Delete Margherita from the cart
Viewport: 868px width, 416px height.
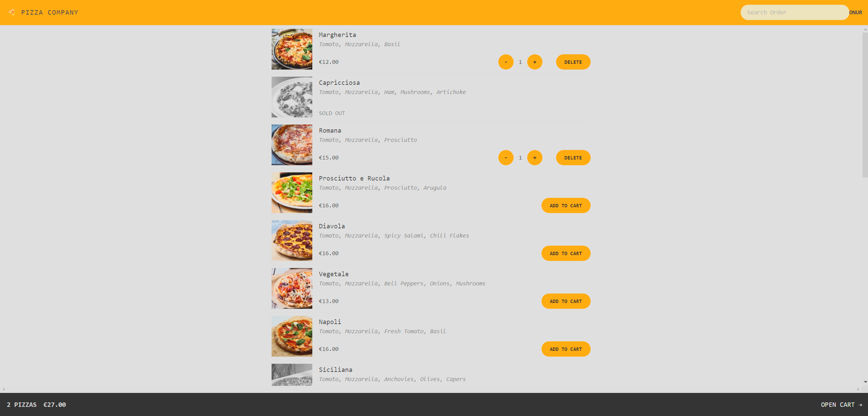pyautogui.click(x=573, y=62)
